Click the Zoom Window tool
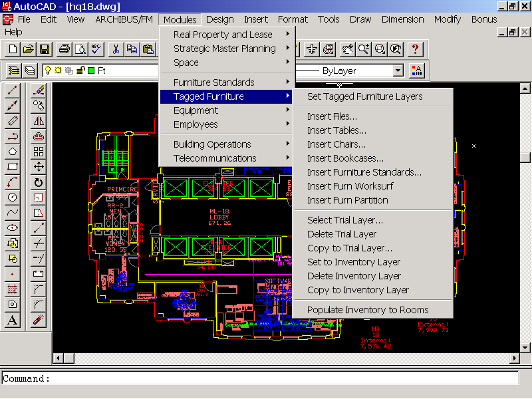 [x=379, y=49]
